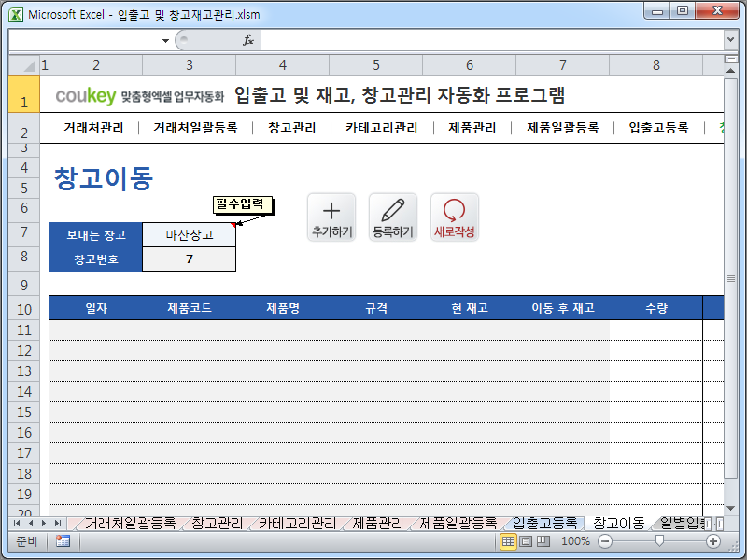
Task: Open 거래처일괄등록 menu link
Action: [x=195, y=128]
